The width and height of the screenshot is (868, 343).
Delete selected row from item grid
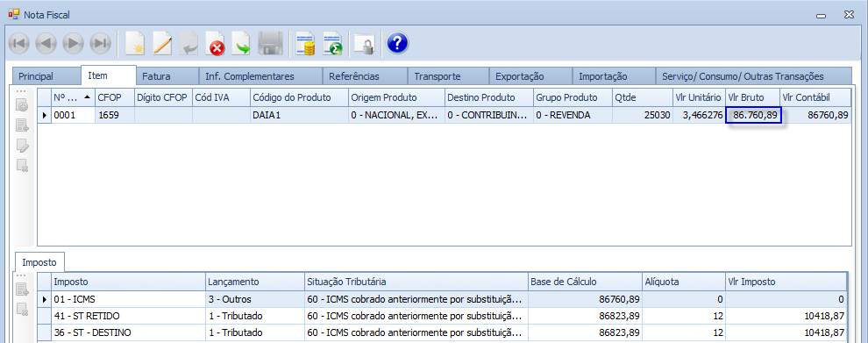pyautogui.click(x=22, y=165)
